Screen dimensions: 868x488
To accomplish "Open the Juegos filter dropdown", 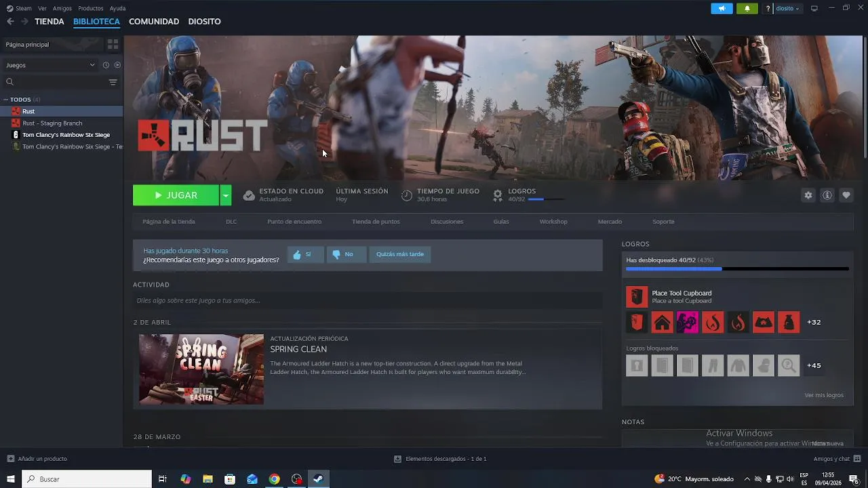I will pyautogui.click(x=50, y=65).
